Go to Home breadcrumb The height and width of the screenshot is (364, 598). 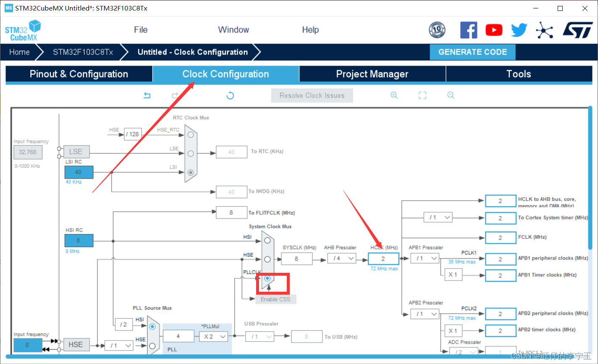pos(19,52)
